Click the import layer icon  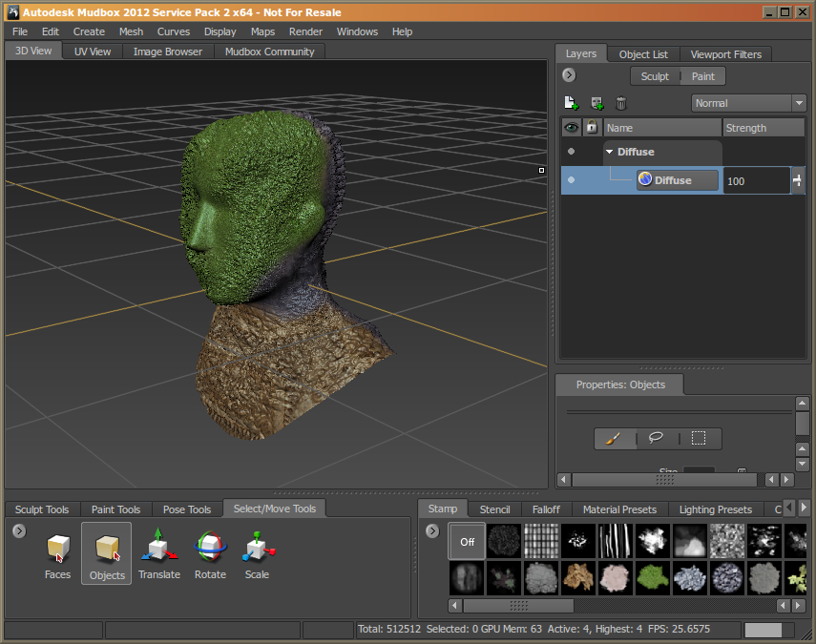point(596,103)
